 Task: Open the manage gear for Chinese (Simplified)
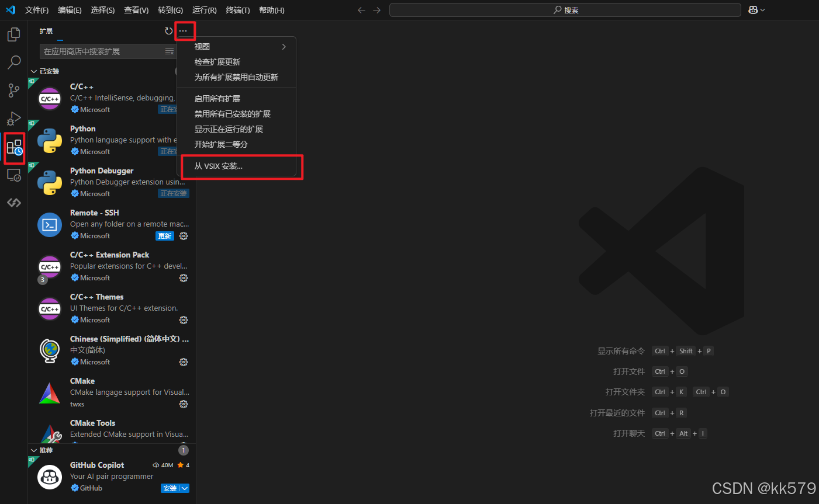tap(184, 362)
